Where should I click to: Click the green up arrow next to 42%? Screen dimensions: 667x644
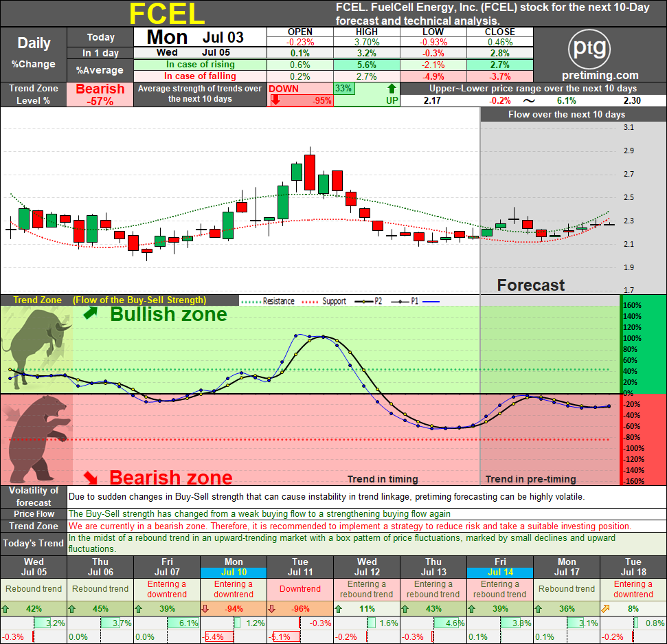click(5, 609)
